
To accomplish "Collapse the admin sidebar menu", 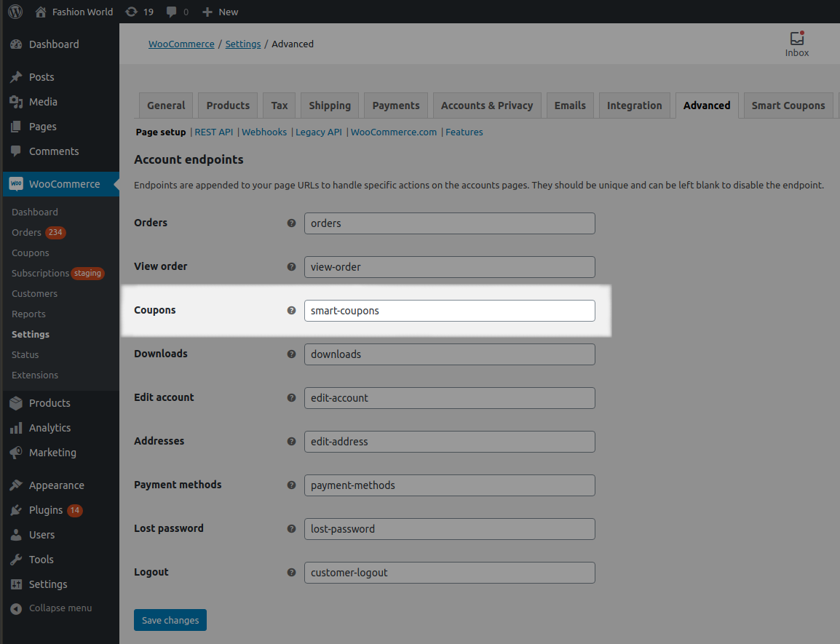I will pos(51,608).
